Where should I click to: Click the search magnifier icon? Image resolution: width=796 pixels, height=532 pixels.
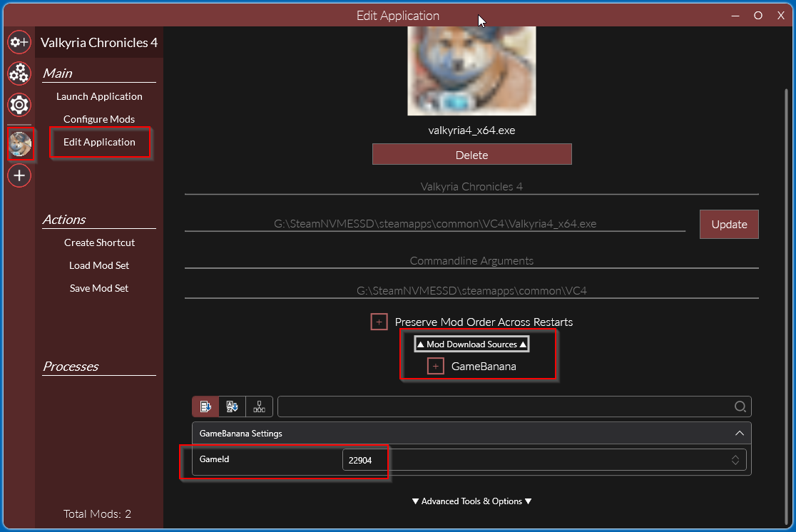pyautogui.click(x=740, y=406)
